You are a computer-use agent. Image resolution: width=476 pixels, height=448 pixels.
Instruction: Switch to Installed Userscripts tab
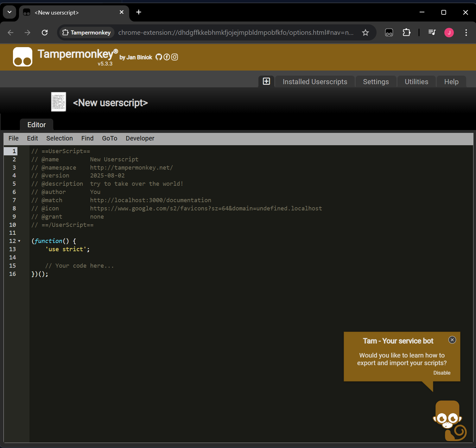click(x=314, y=82)
